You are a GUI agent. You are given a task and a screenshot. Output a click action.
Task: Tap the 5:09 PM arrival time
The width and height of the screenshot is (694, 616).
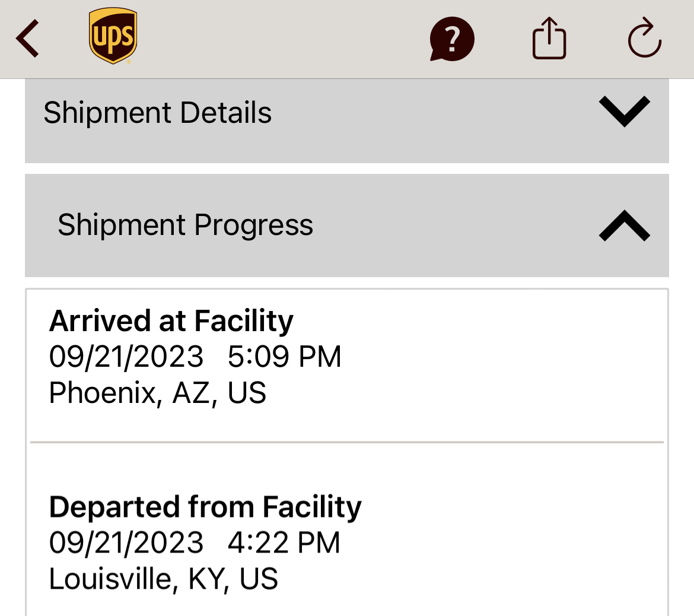click(x=285, y=357)
